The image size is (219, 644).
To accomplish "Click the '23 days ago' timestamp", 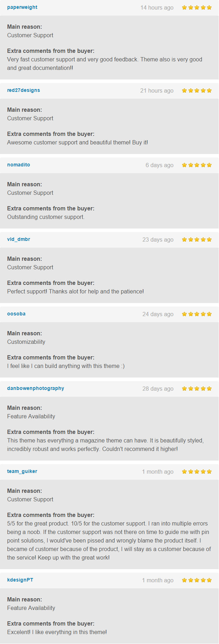I will click(x=158, y=240).
